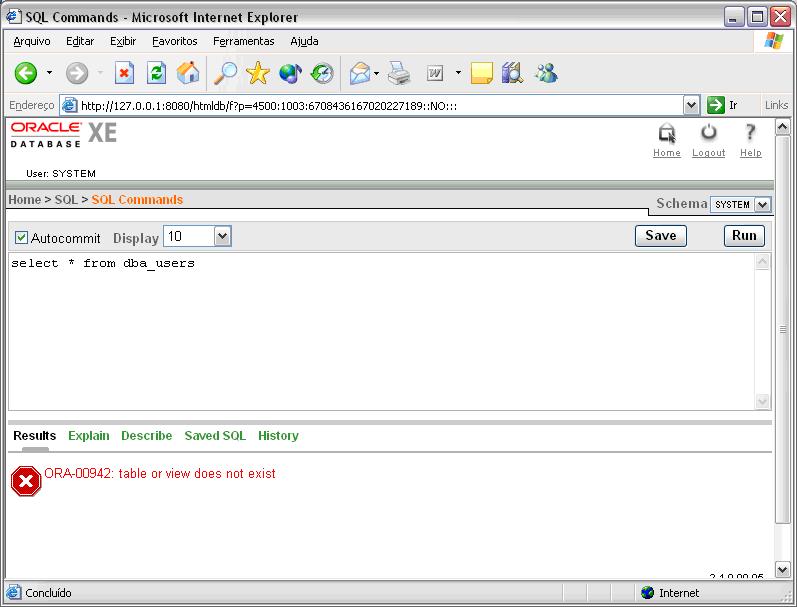Click the Search magnifier toolbar icon
Viewport: 797px width, 607px height.
point(226,73)
